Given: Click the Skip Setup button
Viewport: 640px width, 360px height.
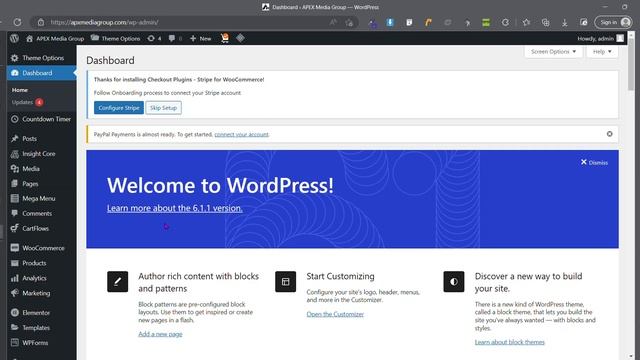Looking at the screenshot, I should (163, 108).
